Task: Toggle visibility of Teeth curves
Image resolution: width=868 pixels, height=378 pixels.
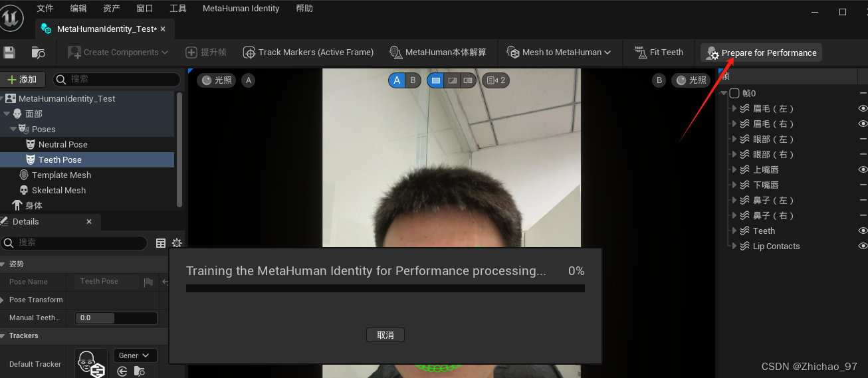Action: pos(863,231)
